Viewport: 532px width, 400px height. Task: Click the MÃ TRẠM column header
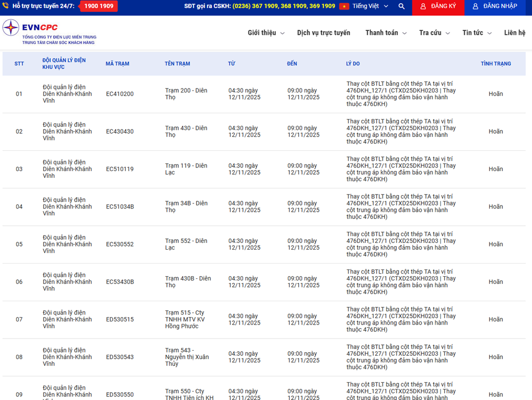point(117,64)
